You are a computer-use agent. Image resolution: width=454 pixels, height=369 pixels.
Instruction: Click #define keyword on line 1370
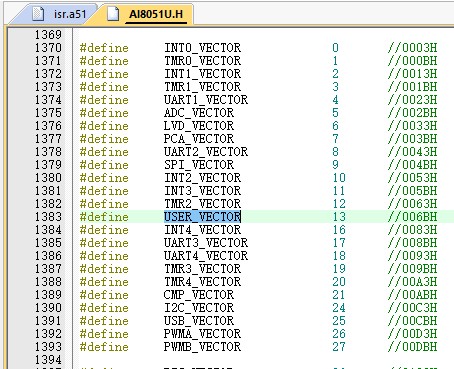click(104, 48)
